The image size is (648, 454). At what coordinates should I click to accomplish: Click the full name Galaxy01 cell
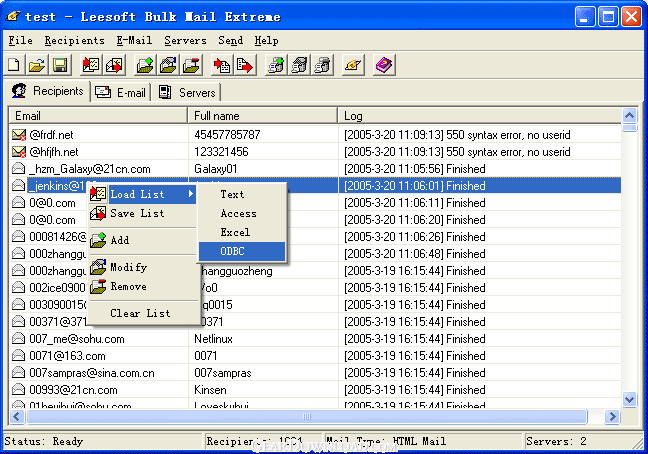point(262,169)
